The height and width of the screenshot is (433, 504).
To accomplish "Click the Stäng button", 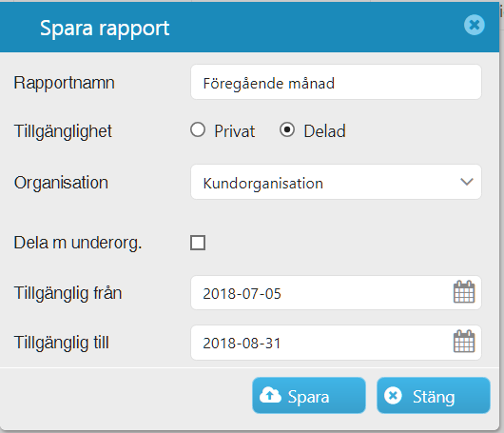I will point(434,395).
